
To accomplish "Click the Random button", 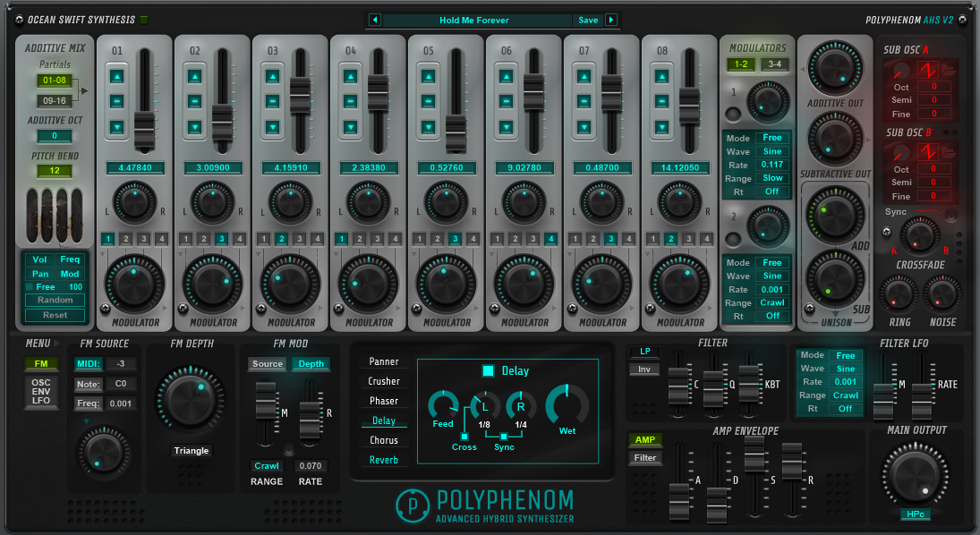I will click(55, 300).
